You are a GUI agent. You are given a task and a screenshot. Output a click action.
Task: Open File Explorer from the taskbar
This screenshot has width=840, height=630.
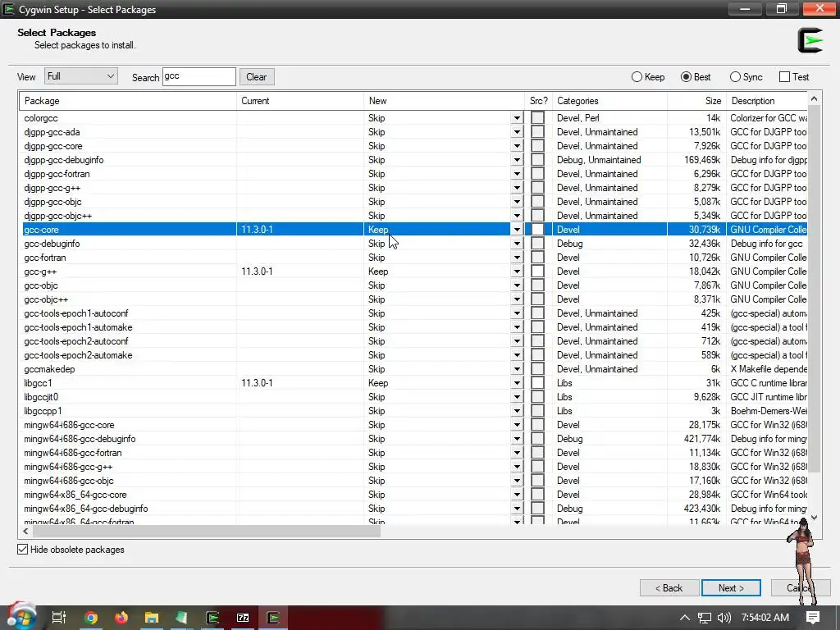tap(152, 618)
